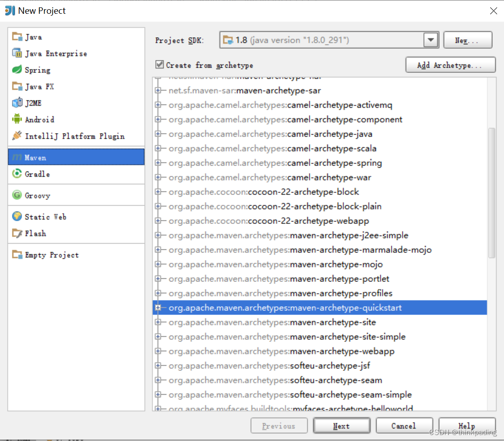This screenshot has width=504, height=441.
Task: Click the J2ME icon
Action: coord(17,103)
